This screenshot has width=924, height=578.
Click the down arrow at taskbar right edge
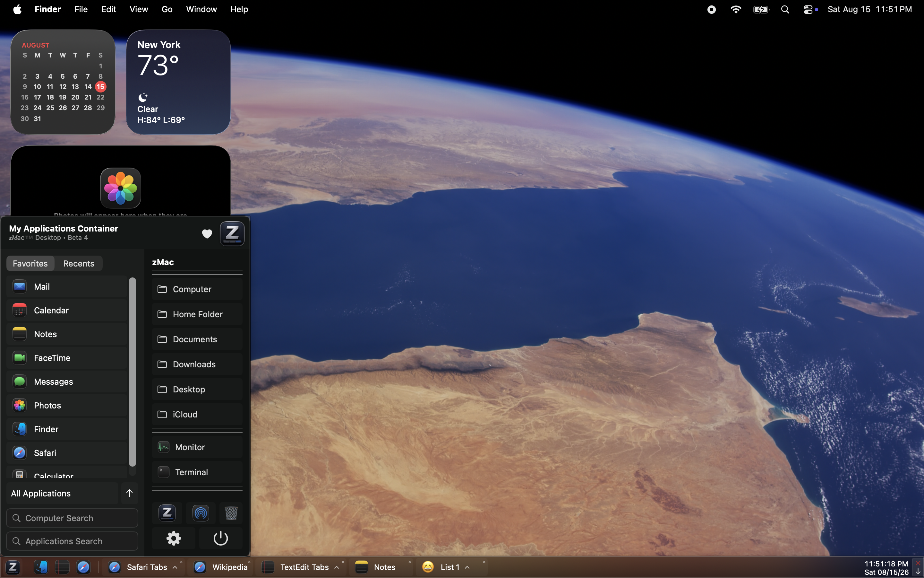pos(918,572)
